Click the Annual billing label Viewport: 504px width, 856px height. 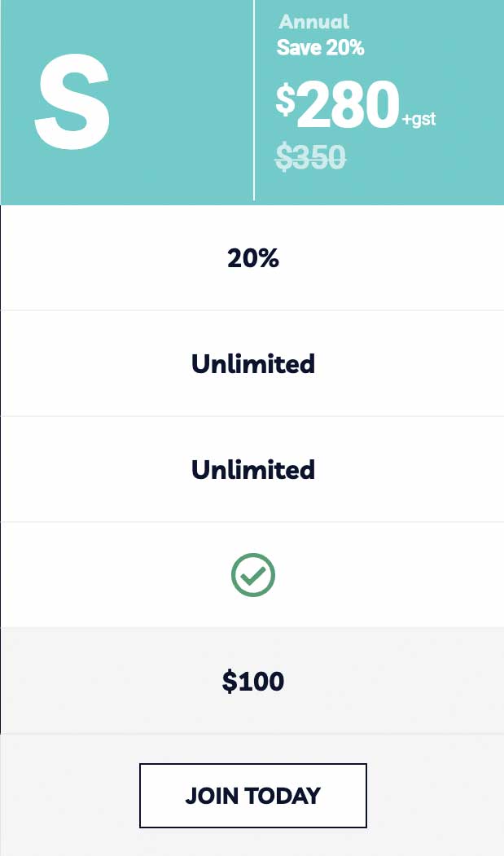coord(313,22)
